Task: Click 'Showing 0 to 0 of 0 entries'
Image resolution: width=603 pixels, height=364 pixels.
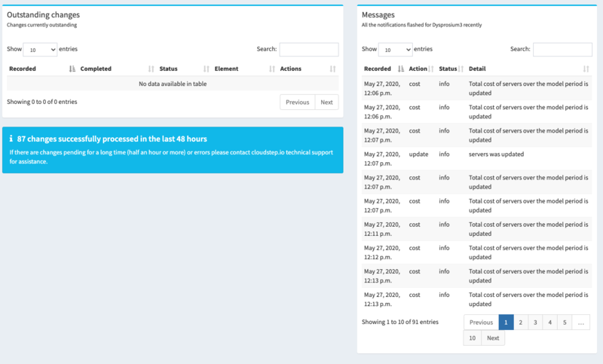Action: [x=42, y=102]
